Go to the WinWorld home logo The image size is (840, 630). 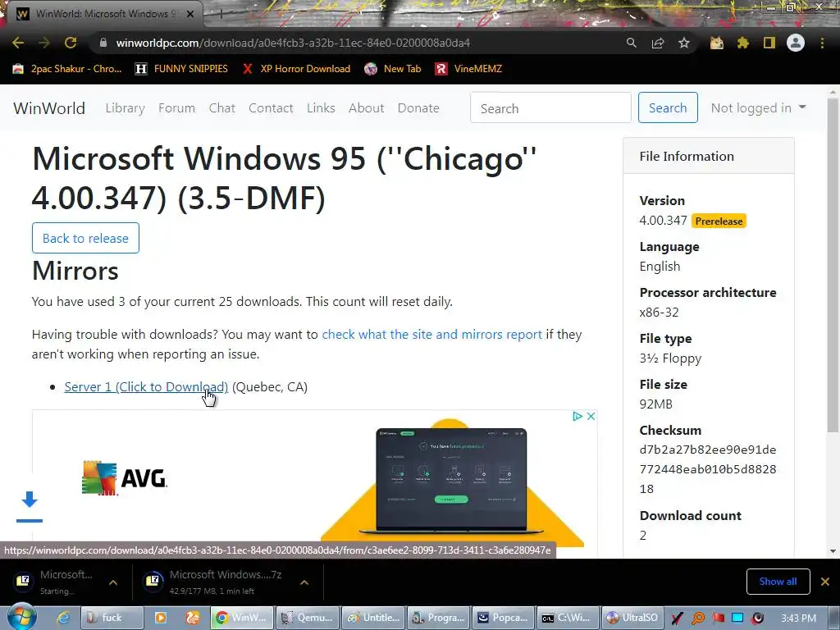(x=49, y=108)
